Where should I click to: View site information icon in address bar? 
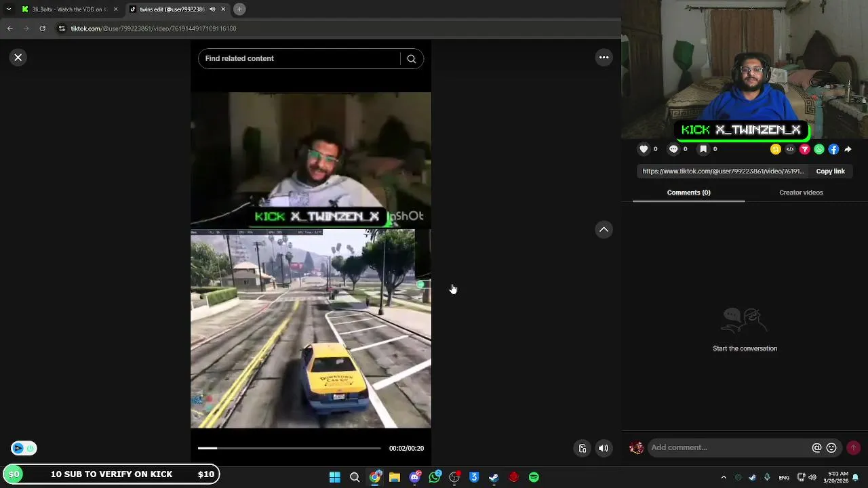62,28
